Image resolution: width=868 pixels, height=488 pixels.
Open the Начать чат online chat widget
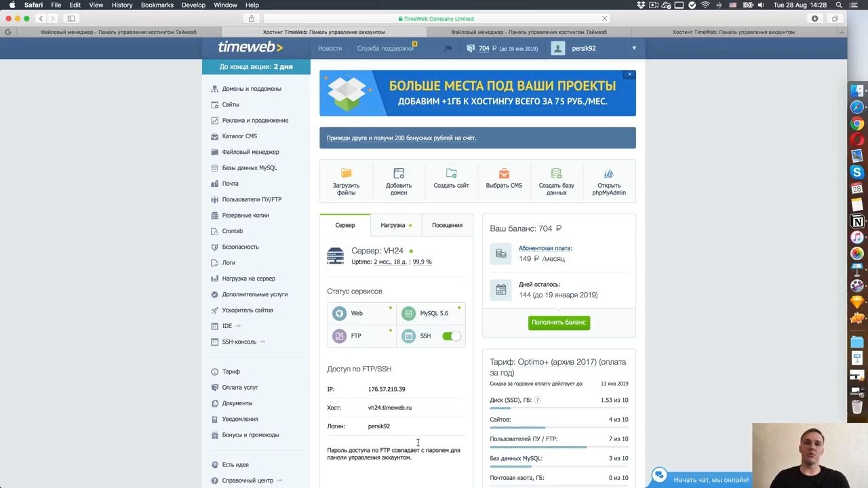pyautogui.click(x=701, y=479)
